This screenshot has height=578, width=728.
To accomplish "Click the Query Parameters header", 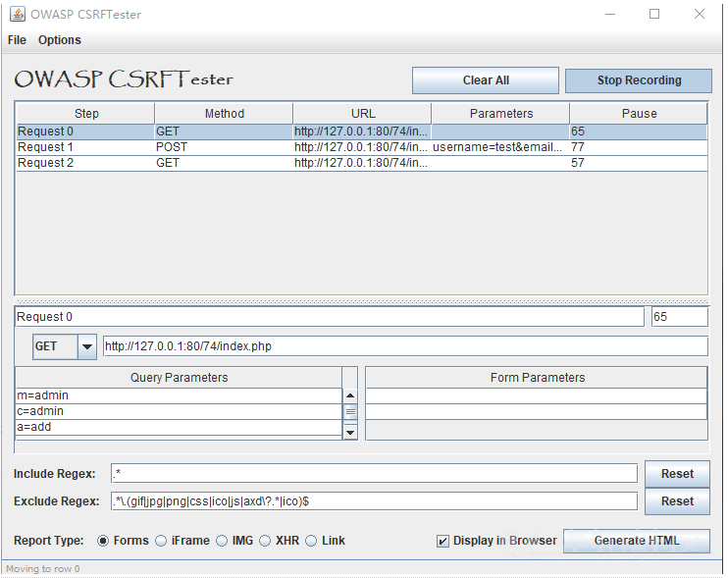I will (179, 378).
